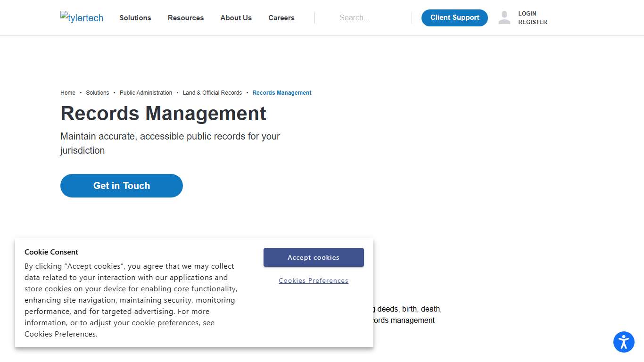Click the LOGIN link
Viewport: 644px width, 362px height.
pos(527,13)
